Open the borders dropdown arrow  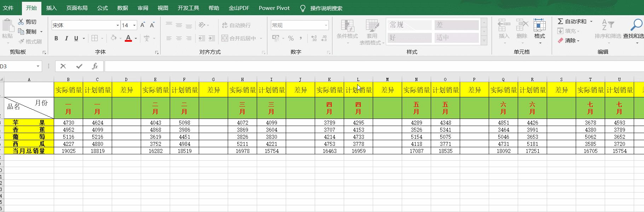[102, 38]
